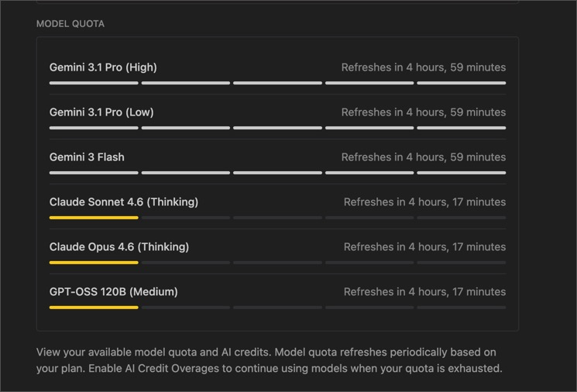Screen dimensions: 577x392
Task: Click second empty quota segment of Claude Opus 4.6
Action: (x=277, y=263)
